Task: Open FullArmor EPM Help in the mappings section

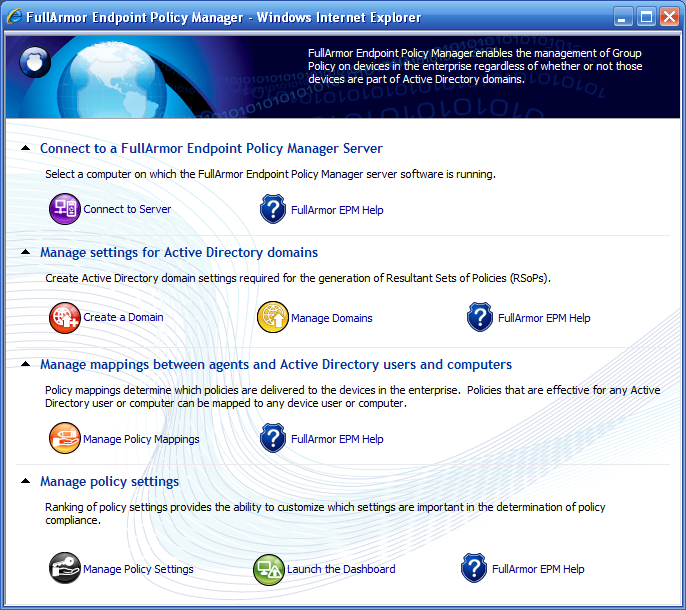Action: click(337, 439)
